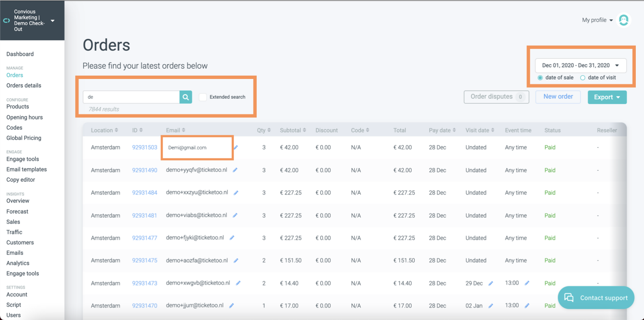
Task: Click the magnifier search button
Action: [x=186, y=97]
